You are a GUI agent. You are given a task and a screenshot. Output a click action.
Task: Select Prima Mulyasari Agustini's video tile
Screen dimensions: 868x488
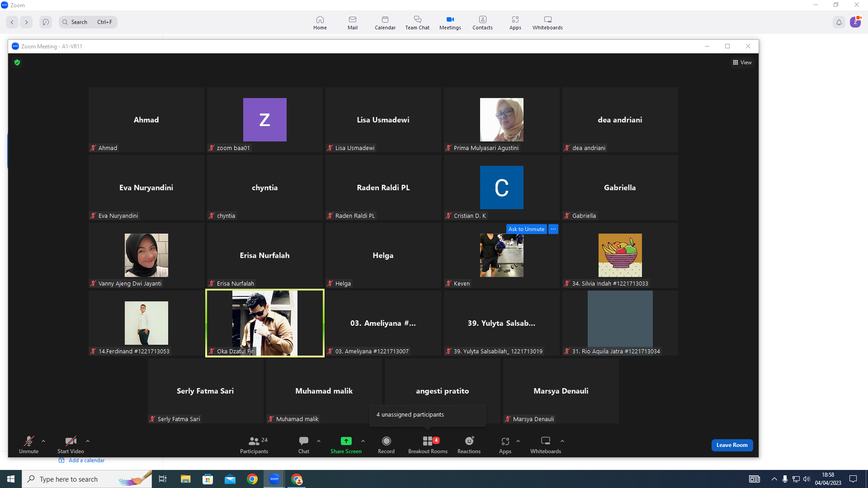click(502, 120)
